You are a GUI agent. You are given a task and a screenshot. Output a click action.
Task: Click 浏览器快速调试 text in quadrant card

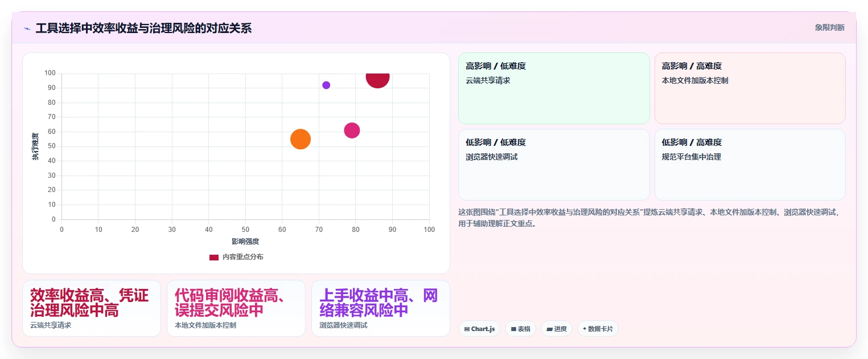(x=491, y=157)
